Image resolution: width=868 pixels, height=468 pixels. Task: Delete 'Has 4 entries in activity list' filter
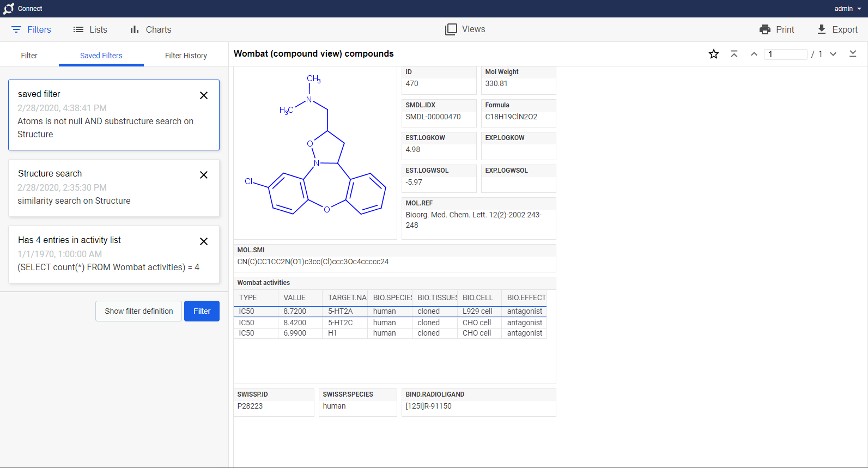point(204,241)
